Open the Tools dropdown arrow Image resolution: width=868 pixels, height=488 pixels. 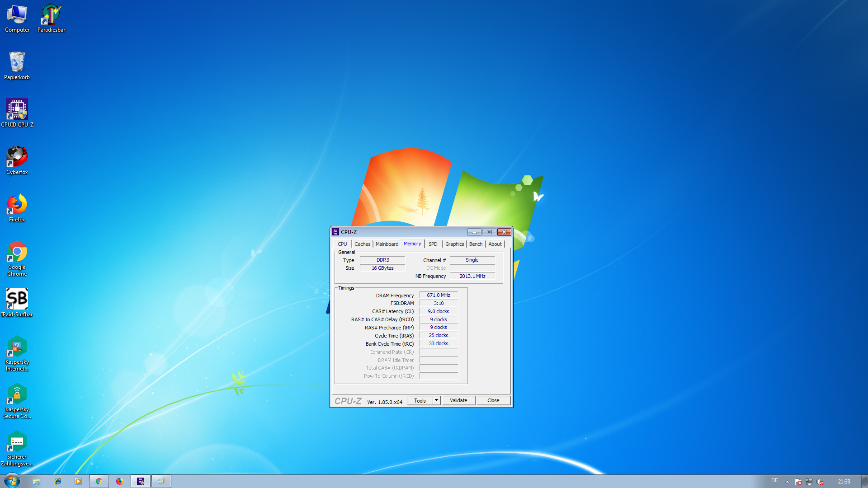[436, 400]
